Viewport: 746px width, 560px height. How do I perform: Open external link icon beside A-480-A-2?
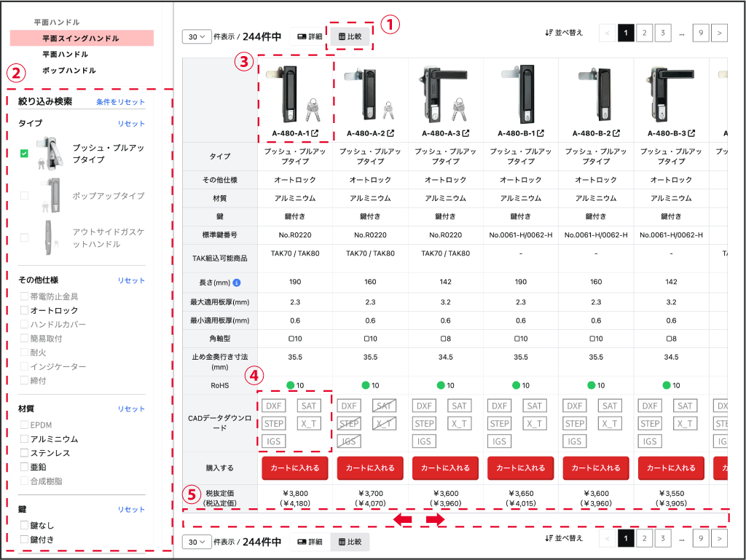click(391, 133)
